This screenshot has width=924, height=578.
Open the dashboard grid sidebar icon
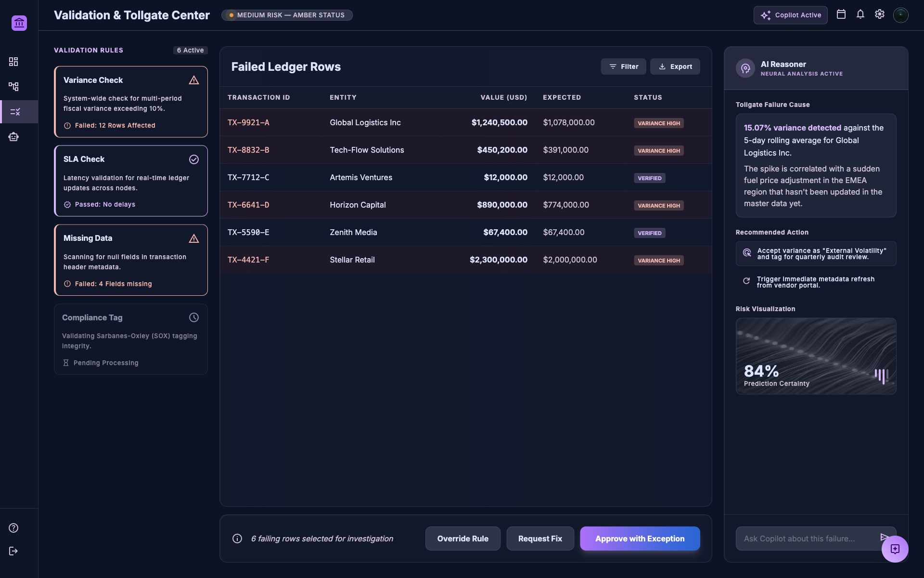point(13,62)
